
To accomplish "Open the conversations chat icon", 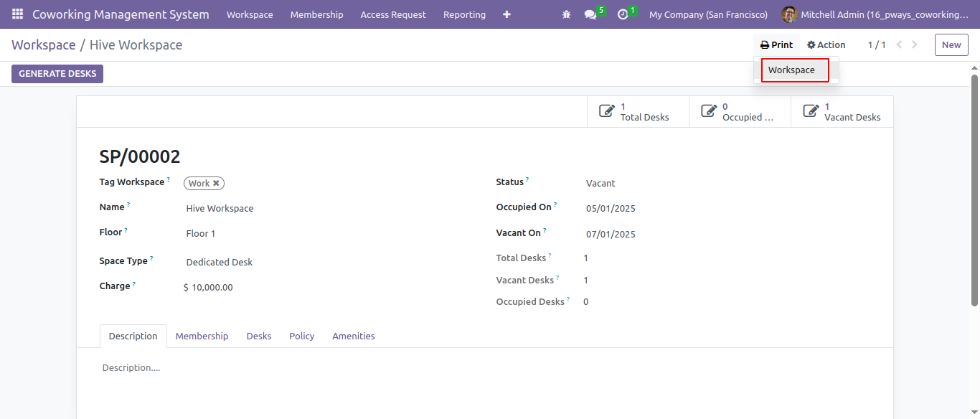I will (590, 14).
